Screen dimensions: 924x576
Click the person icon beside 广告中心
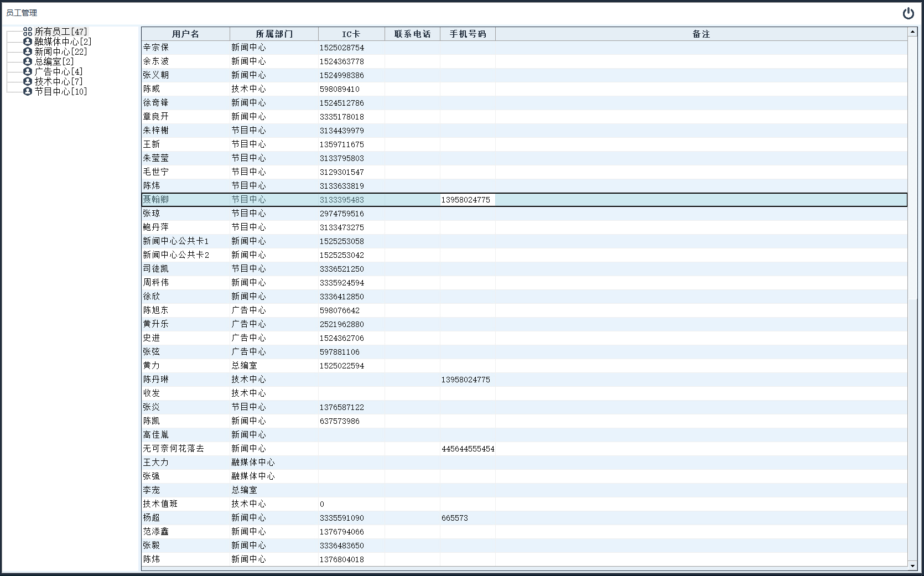[x=28, y=71]
